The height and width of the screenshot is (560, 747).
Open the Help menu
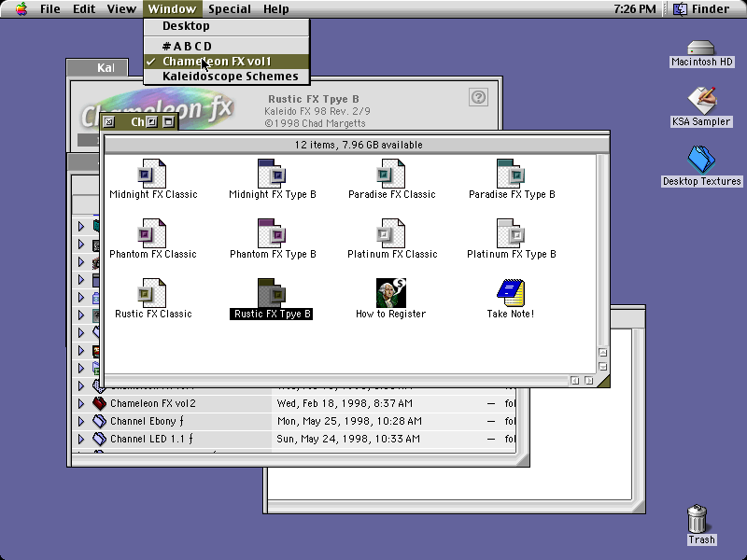click(x=276, y=9)
